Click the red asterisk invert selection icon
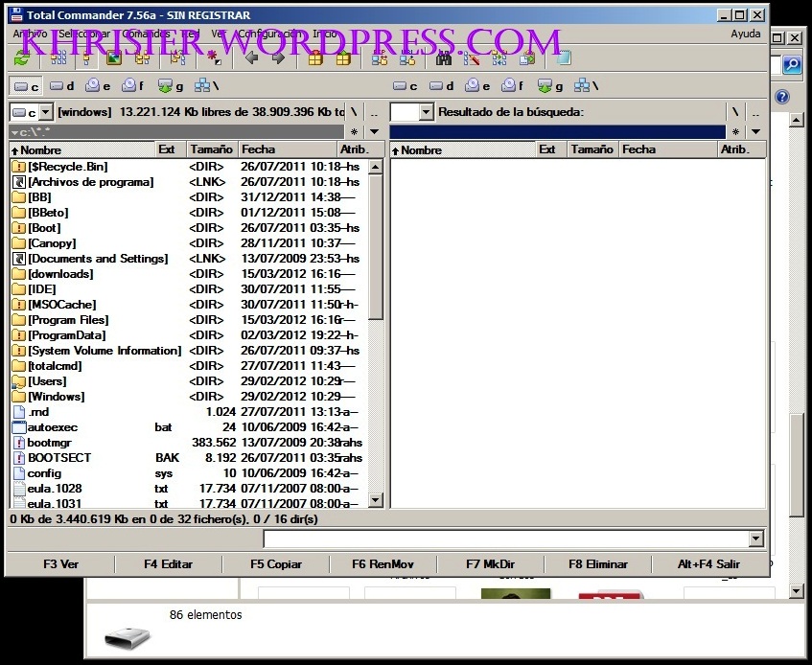The width and height of the screenshot is (812, 665). (x=214, y=58)
